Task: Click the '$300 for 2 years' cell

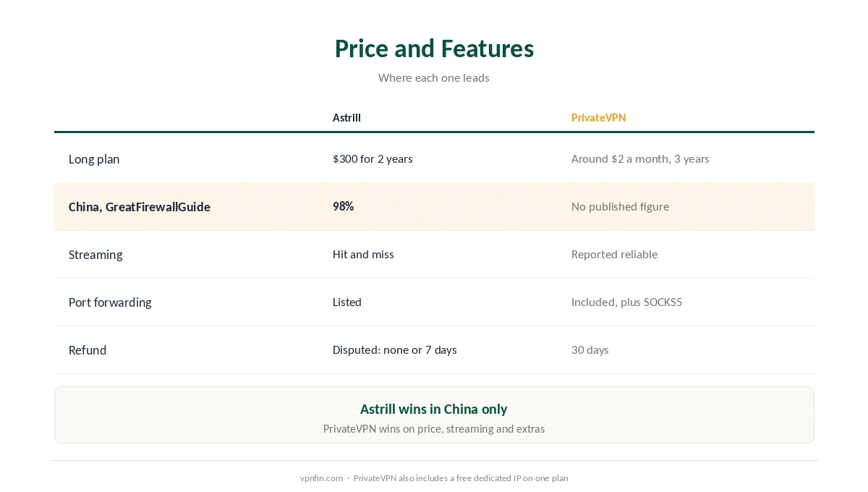Action: pyautogui.click(x=373, y=158)
